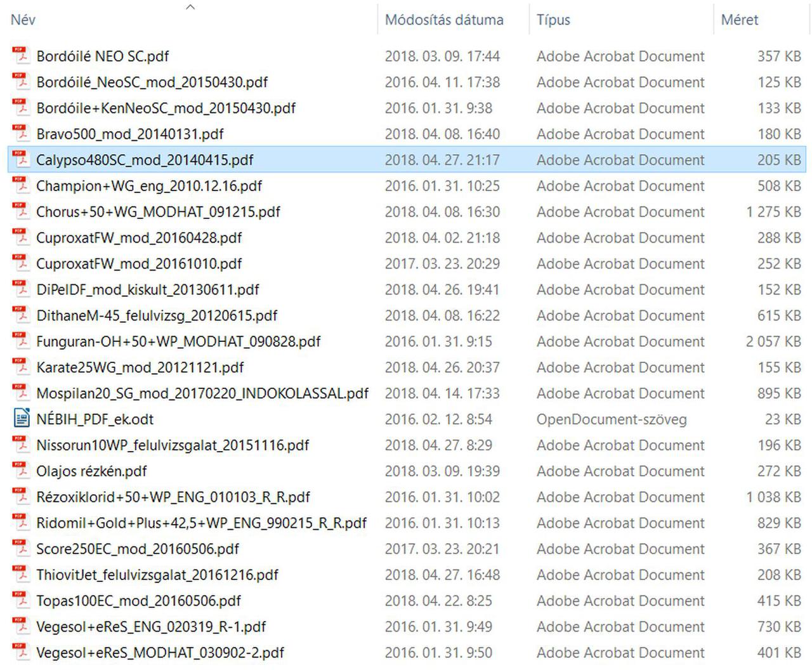Select file name Rézoxiklorid+50+WP_ENG_010103_R_R.pdf
Viewport: 812px width, 670px height.
pyautogui.click(x=173, y=498)
